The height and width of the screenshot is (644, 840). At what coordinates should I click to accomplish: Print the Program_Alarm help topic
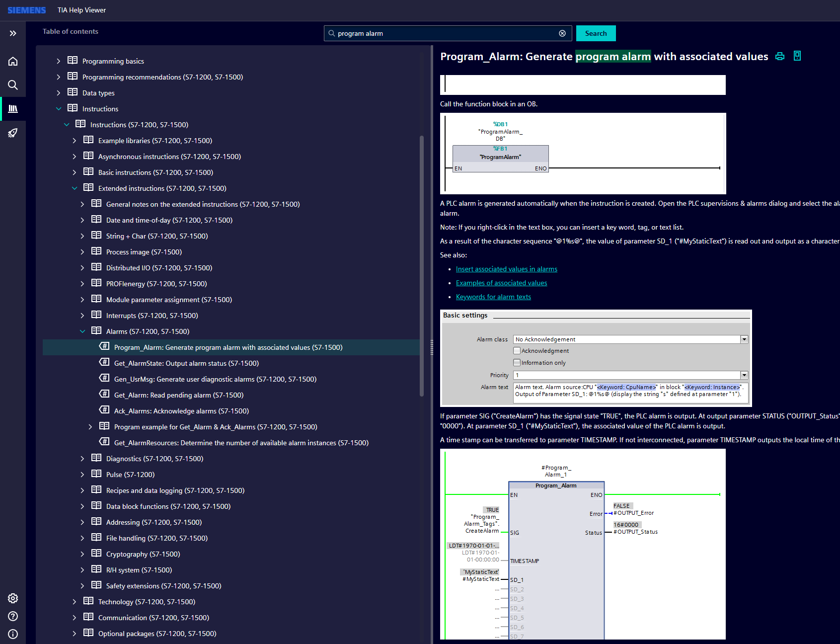click(780, 56)
